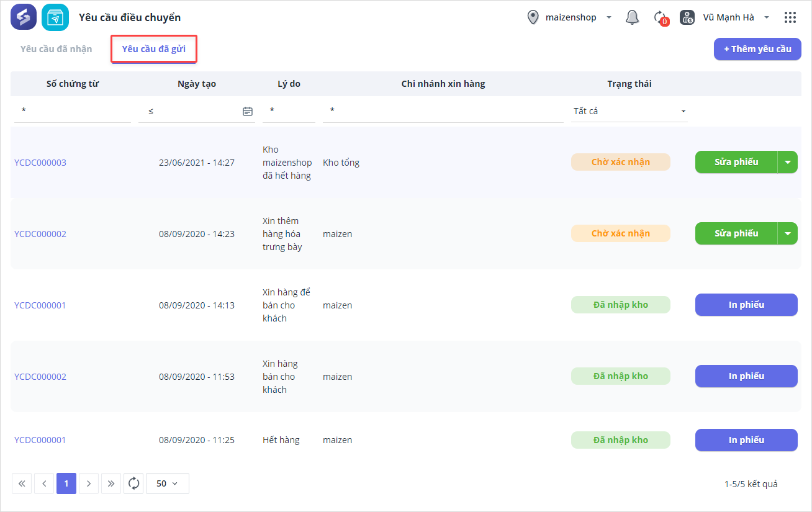Open the calendar picker in Ngày tạo filter
812x512 pixels.
point(248,111)
